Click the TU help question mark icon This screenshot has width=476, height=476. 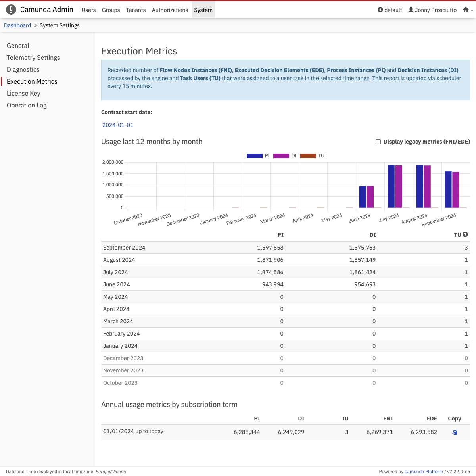point(465,235)
